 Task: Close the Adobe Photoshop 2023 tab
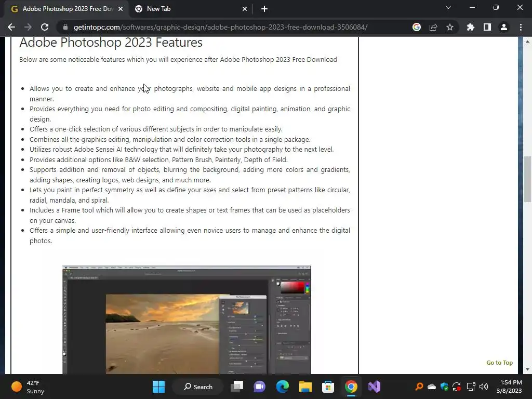(121, 9)
